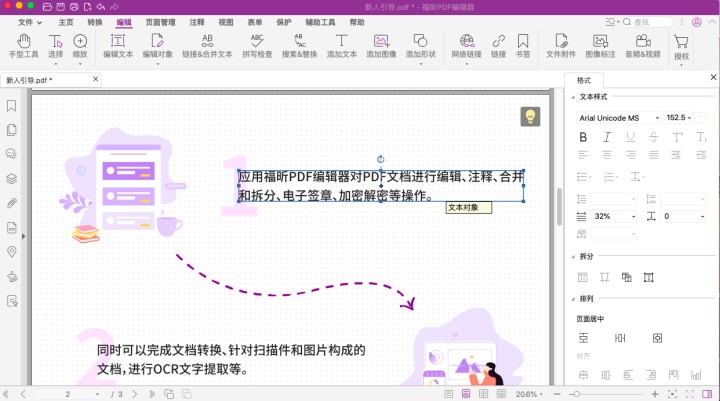Viewport: 720px width, 401px height.
Task: Click the 链接&合并文本 link and merge text tool
Action: [x=207, y=46]
